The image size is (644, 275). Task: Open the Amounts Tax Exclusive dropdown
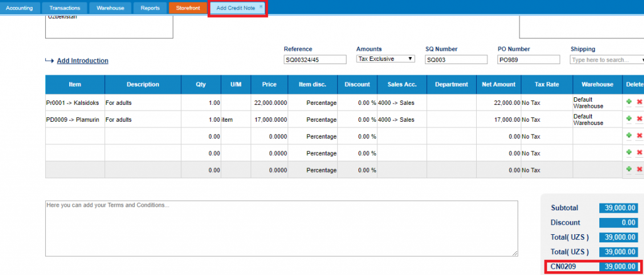pyautogui.click(x=386, y=59)
